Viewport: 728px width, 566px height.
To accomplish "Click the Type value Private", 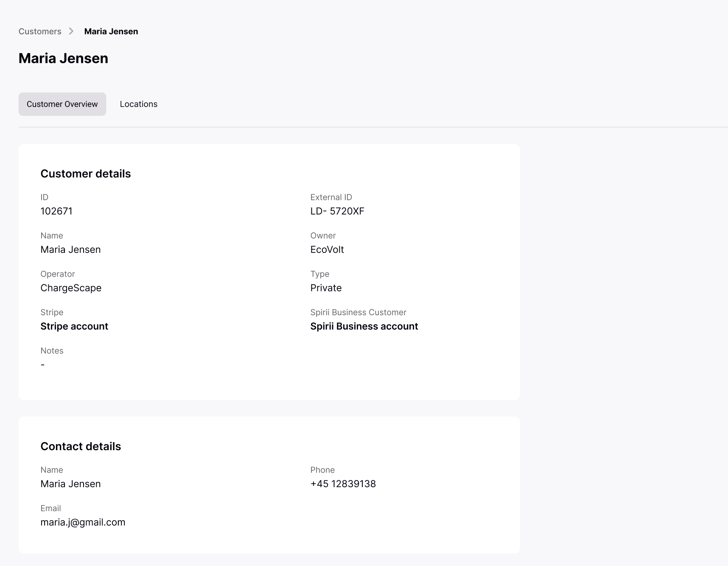I will [326, 288].
